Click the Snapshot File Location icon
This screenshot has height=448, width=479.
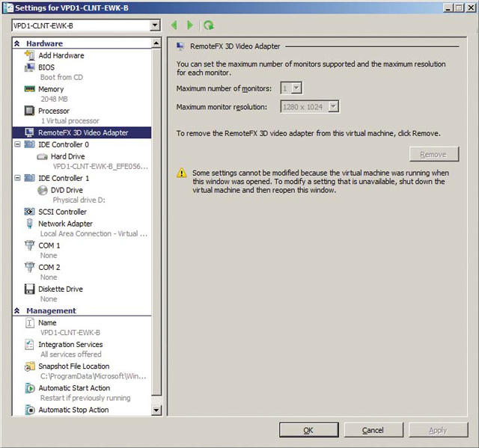[30, 366]
